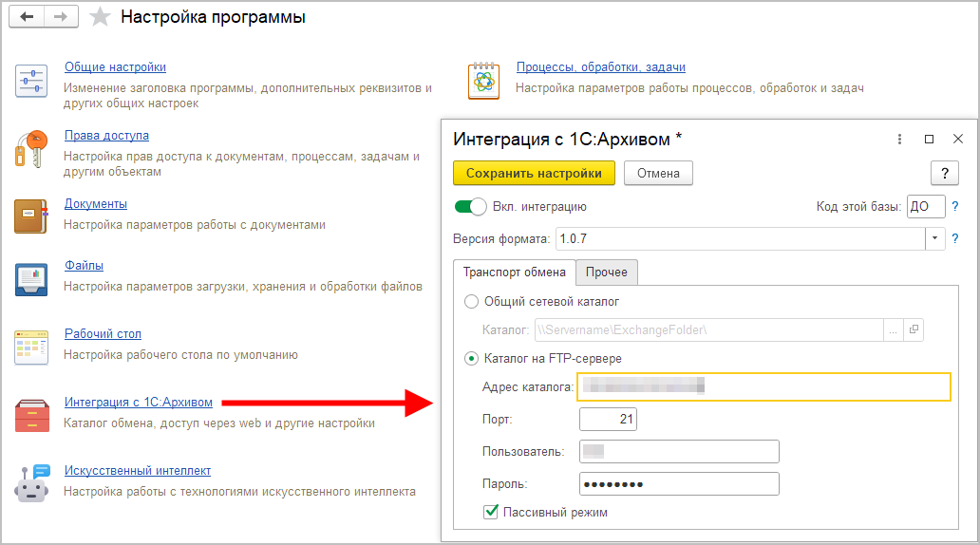980x545 pixels.
Task: Select the FTP server folder option
Action: [471, 359]
